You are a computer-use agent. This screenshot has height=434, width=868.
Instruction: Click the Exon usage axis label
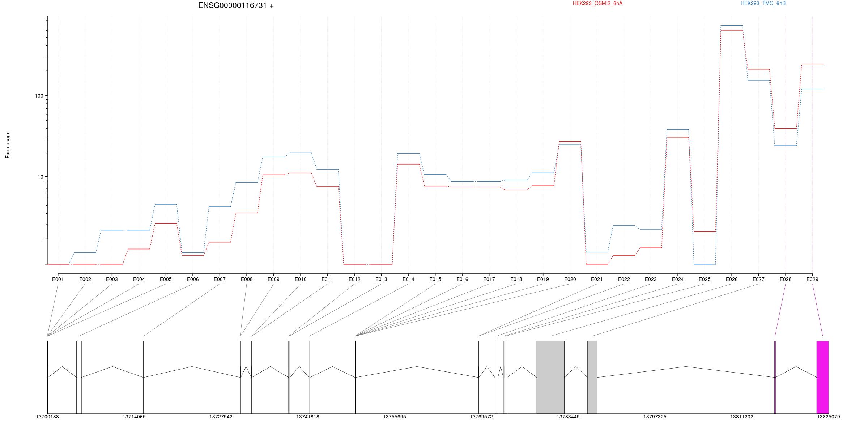(8, 145)
